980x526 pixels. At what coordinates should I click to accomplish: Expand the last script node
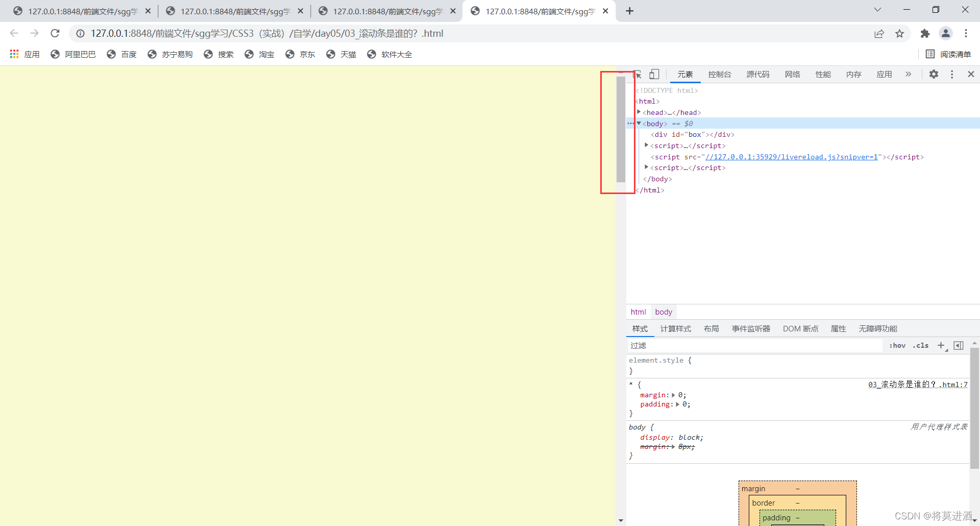646,167
